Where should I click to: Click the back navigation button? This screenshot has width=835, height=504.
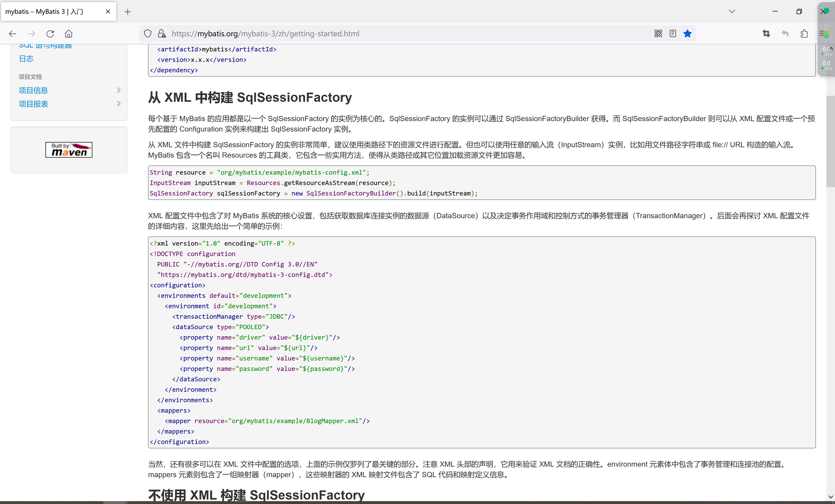click(12, 33)
